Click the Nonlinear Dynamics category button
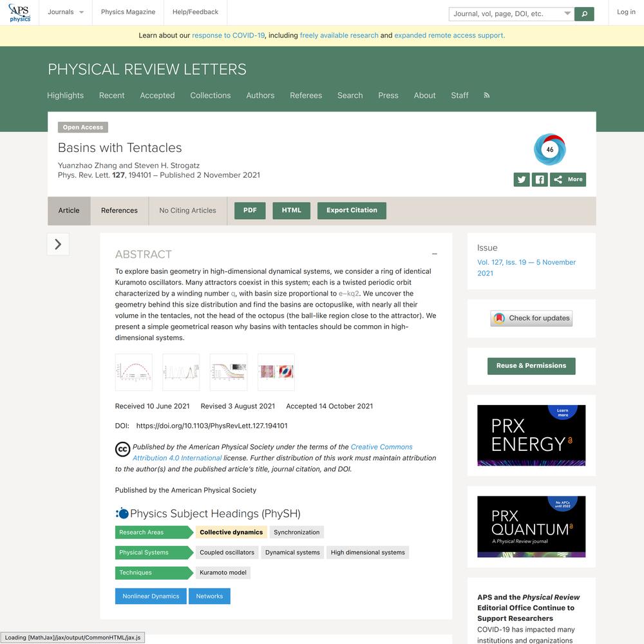Screen dimensions: 644x644 click(151, 596)
